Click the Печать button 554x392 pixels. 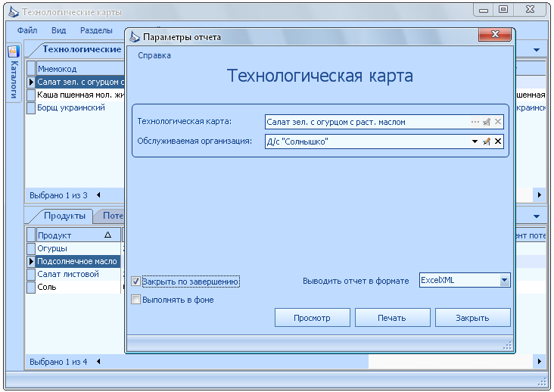pos(392,318)
